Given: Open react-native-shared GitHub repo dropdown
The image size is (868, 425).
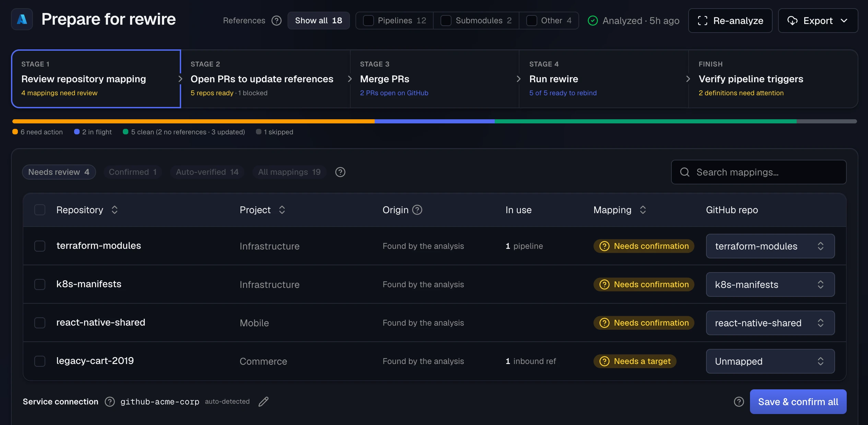Looking at the screenshot, I should (770, 323).
